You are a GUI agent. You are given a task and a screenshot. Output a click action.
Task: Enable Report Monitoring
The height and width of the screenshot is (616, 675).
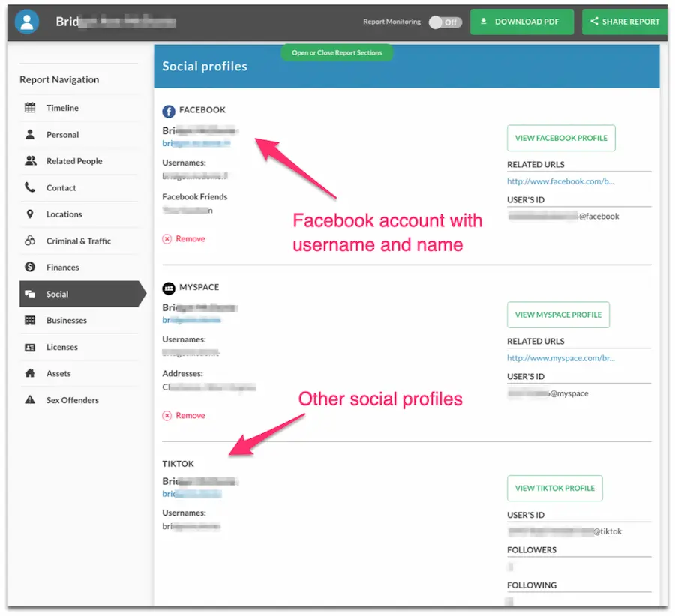(x=445, y=22)
